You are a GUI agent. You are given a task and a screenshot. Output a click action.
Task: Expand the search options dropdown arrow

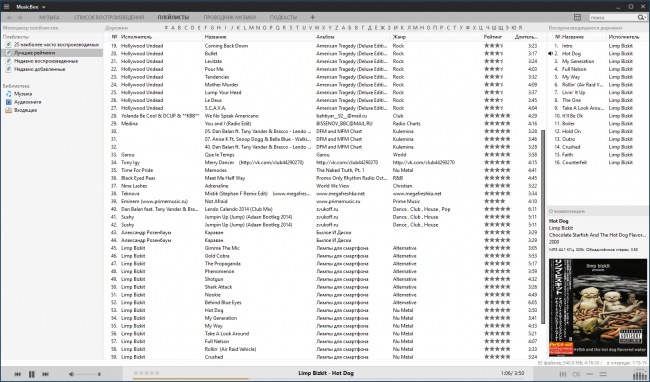(x=645, y=17)
